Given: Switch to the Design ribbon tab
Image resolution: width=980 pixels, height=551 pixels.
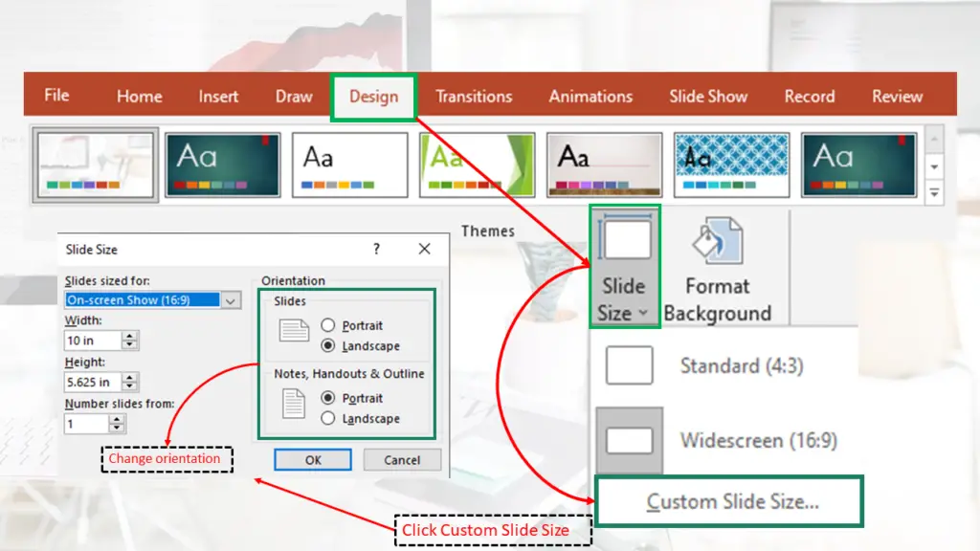Looking at the screenshot, I should 374,96.
